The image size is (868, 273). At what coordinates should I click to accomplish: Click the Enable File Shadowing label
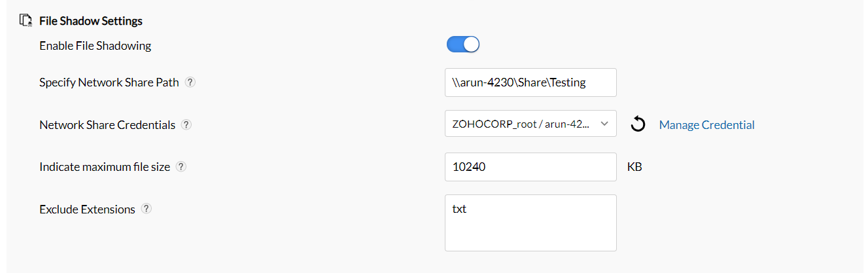tap(95, 46)
